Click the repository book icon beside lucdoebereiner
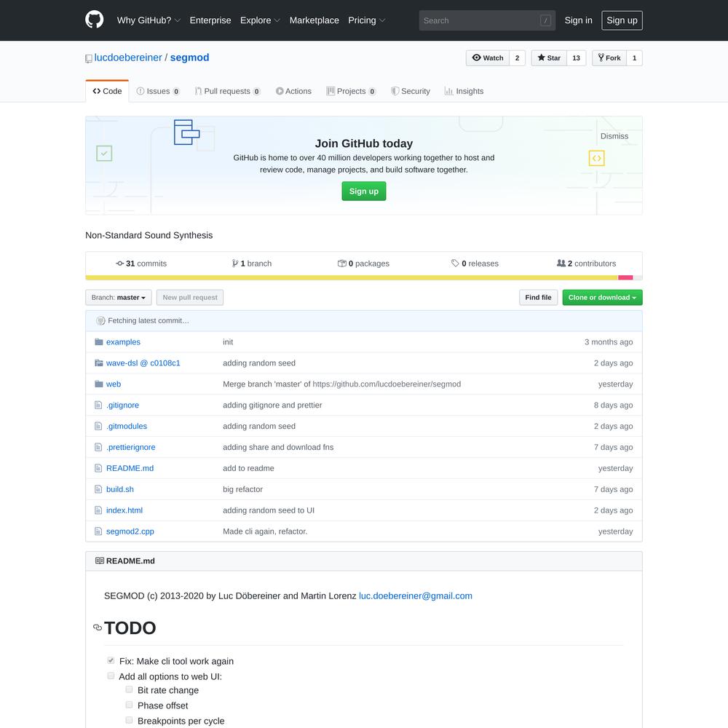This screenshot has width=728, height=728. pos(89,58)
